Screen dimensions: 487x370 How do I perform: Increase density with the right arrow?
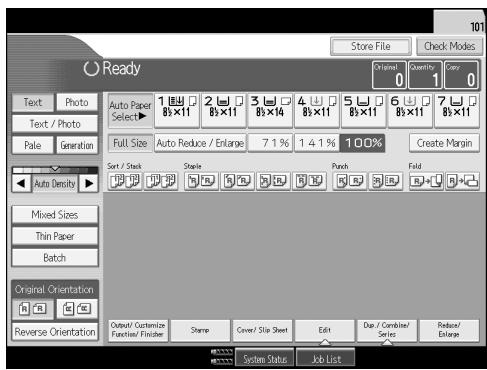[x=89, y=183]
